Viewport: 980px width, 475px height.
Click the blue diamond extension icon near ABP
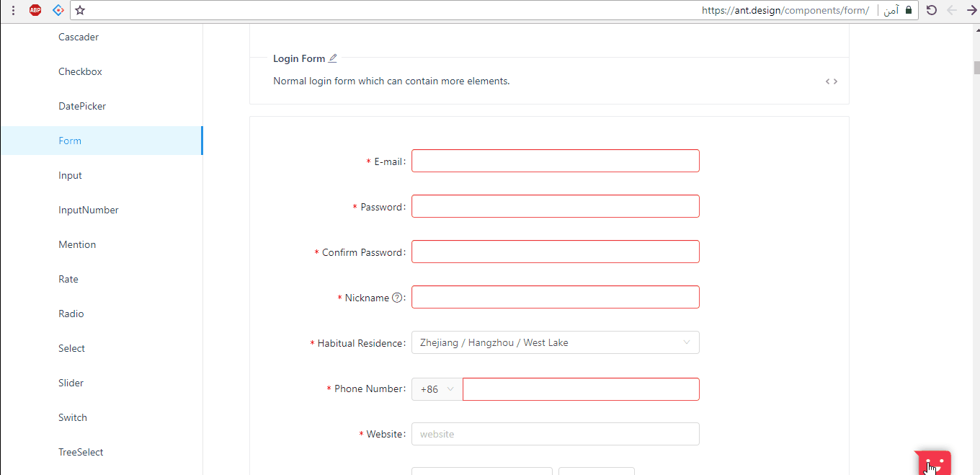click(x=58, y=10)
